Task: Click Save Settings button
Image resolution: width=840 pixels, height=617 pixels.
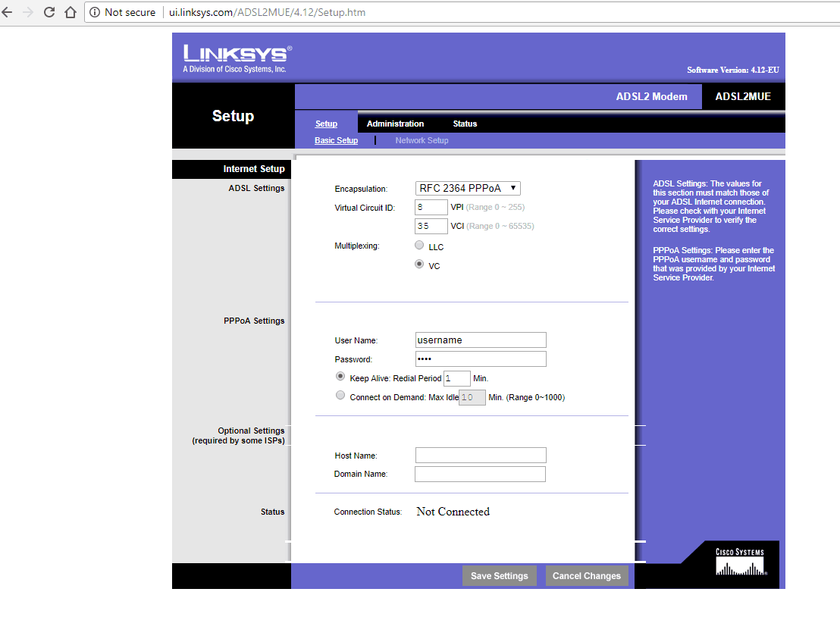Action: pyautogui.click(x=500, y=576)
